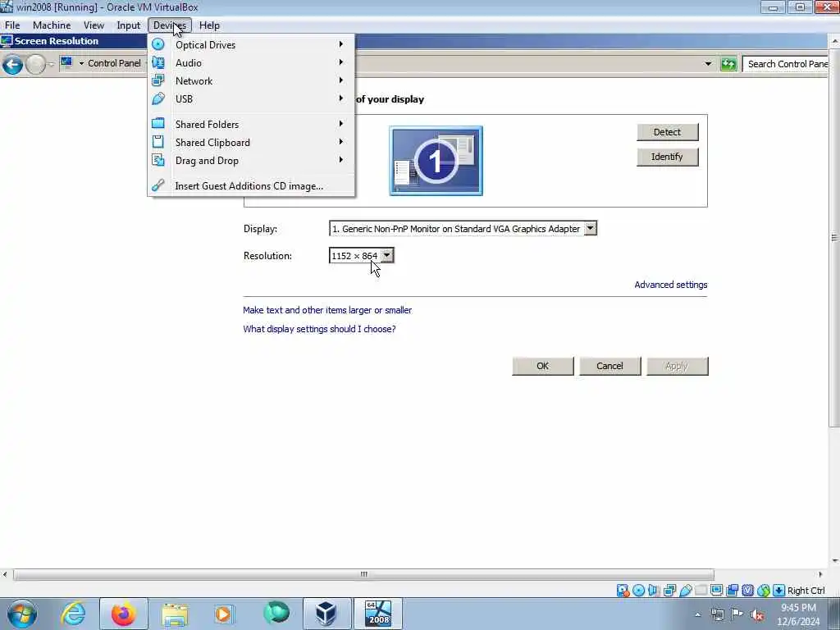Open the Audio submenu
The height and width of the screenshot is (630, 840).
[251, 62]
